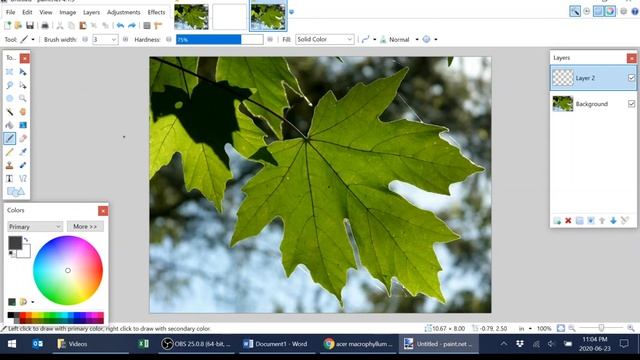Click the Paste clipboard icon

83,26
